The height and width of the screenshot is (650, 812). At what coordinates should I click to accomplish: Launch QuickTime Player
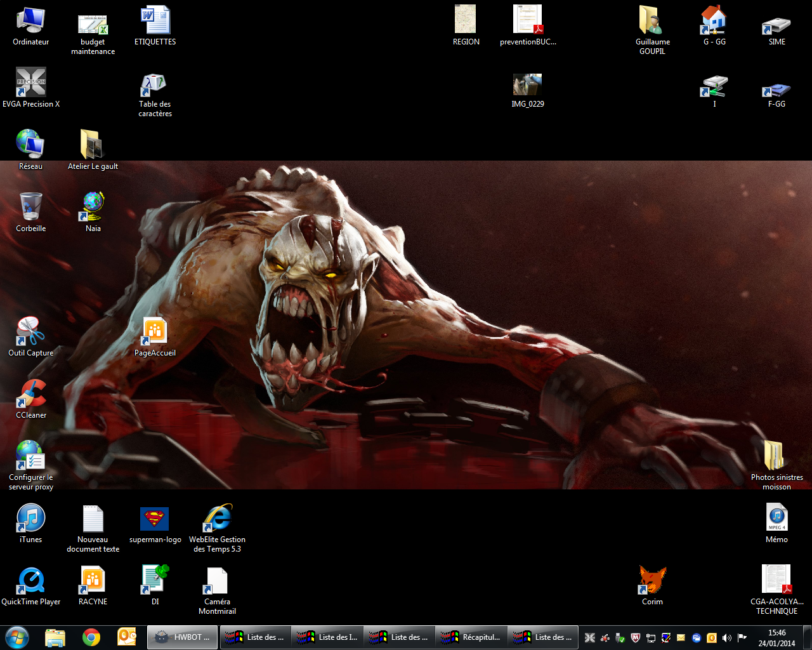(30, 586)
